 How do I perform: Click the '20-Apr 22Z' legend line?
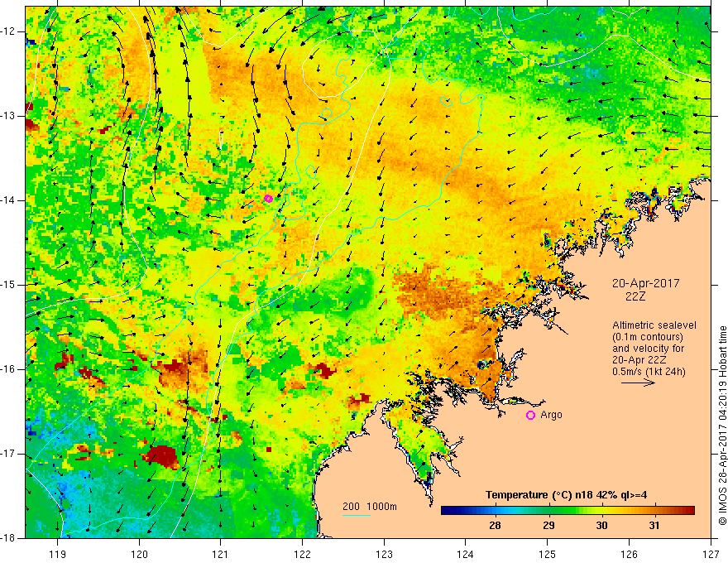point(639,360)
